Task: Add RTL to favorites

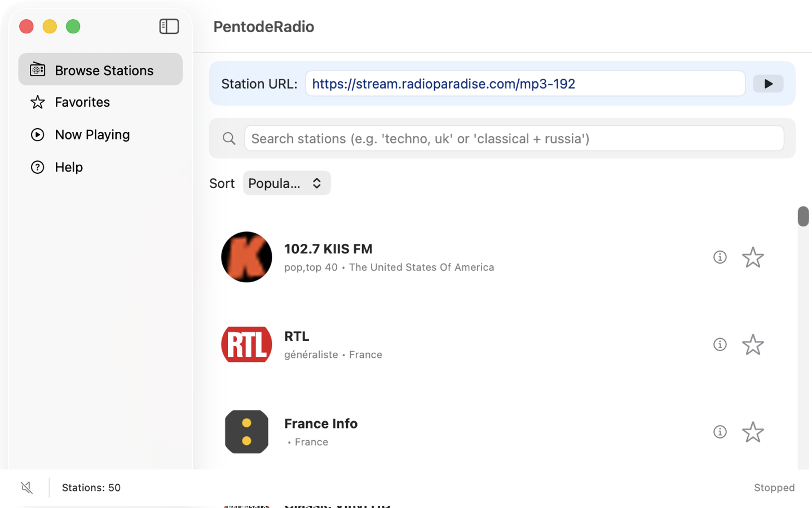Action: [753, 344]
